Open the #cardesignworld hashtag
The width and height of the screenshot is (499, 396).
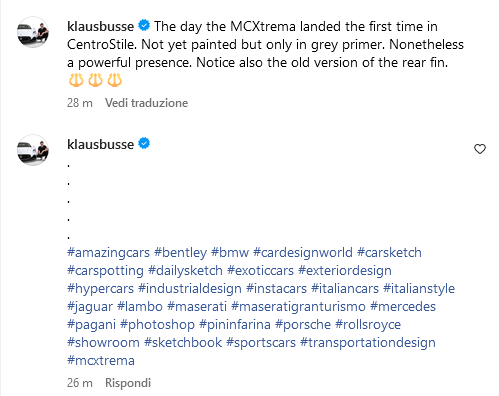pyautogui.click(x=303, y=252)
